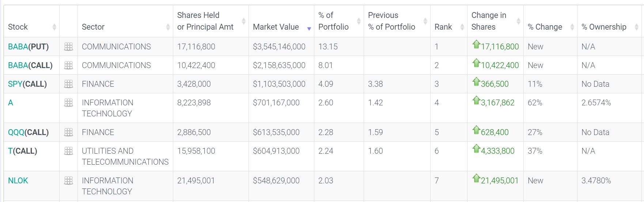Open the grid icon next to QQQ(CALL)

68,132
